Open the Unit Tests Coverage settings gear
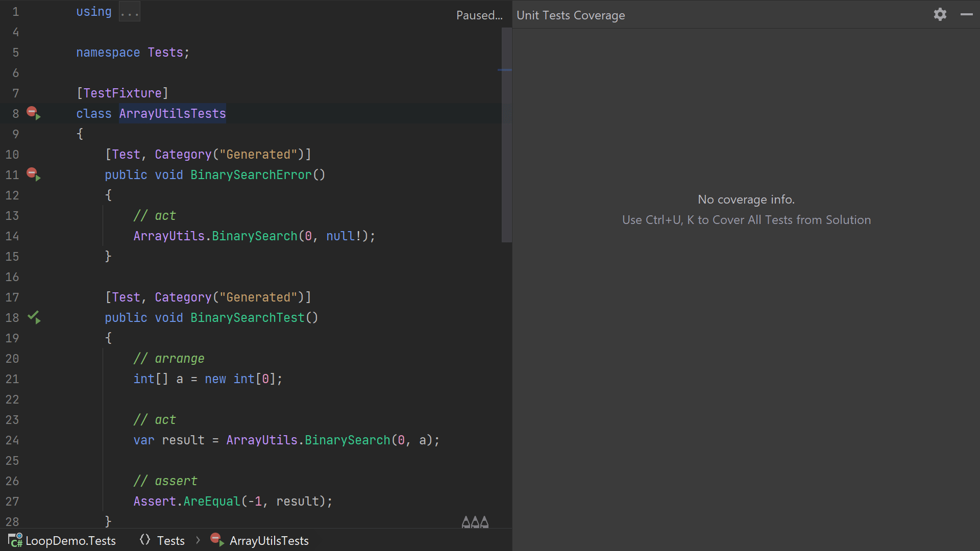This screenshot has height=551, width=980. pos(940,14)
